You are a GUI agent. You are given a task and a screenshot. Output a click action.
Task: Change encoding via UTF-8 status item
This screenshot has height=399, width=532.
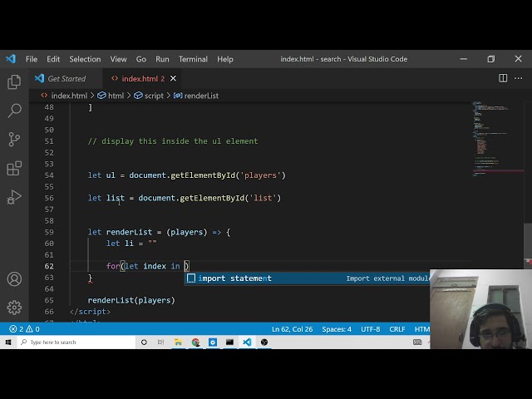(x=371, y=329)
